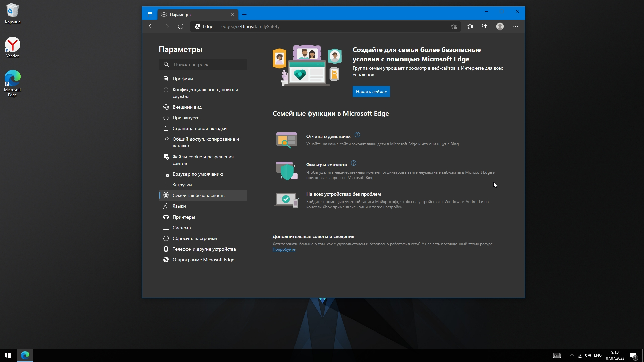Image resolution: width=644 pixels, height=362 pixels.
Task: Open vertical tabs pane icon
Action: 150,15
